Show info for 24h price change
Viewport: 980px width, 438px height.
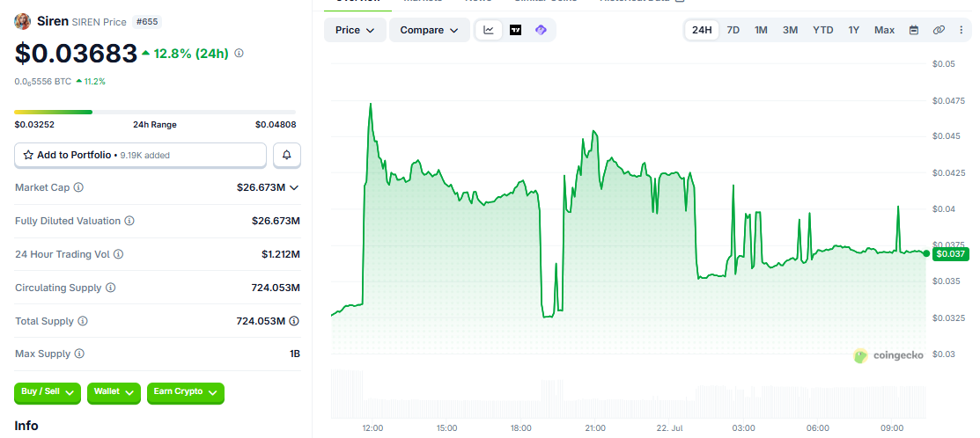[x=239, y=54]
